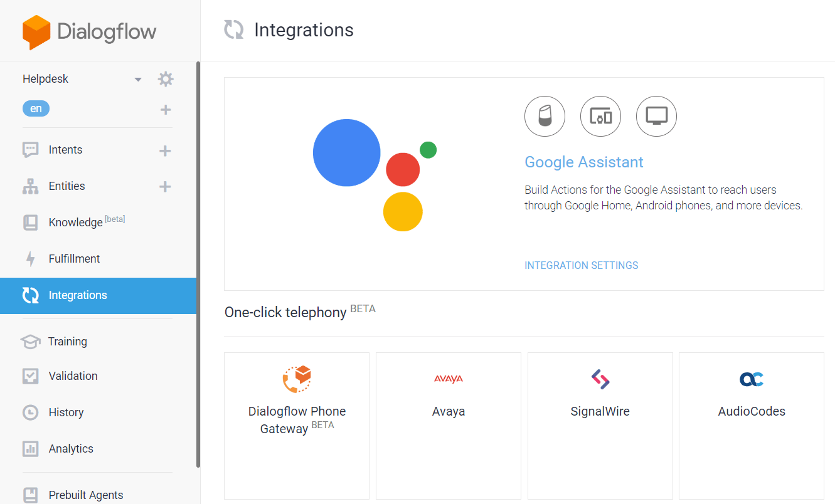The height and width of the screenshot is (504, 835).
Task: Click the Knowledge book icon
Action: coord(30,223)
